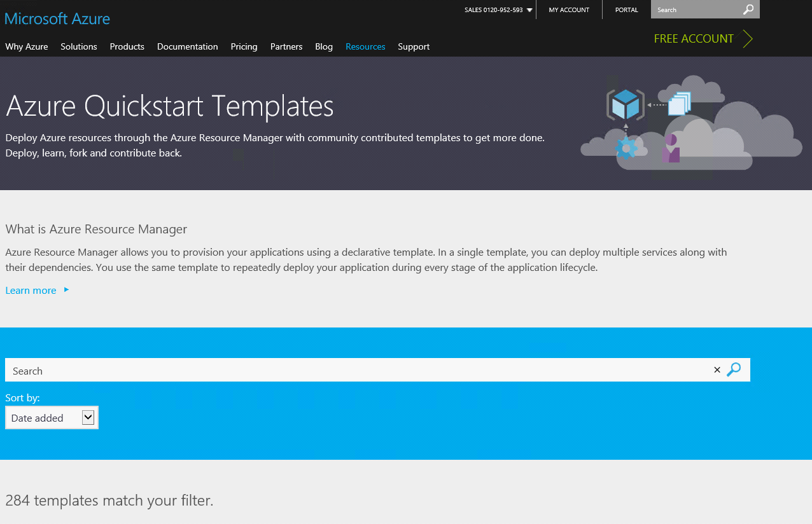Click the Azure Quickstart Templates heading
The image size is (812, 524).
pyautogui.click(x=170, y=106)
